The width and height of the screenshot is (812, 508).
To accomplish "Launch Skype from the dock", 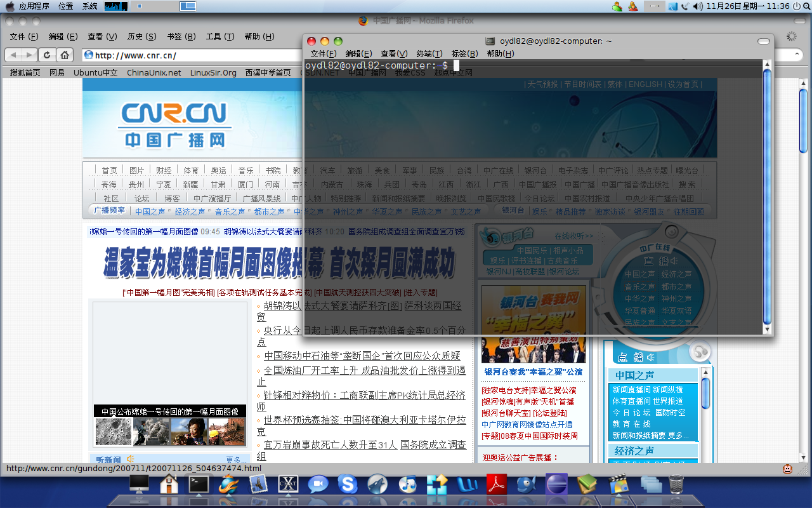I will coord(348,484).
